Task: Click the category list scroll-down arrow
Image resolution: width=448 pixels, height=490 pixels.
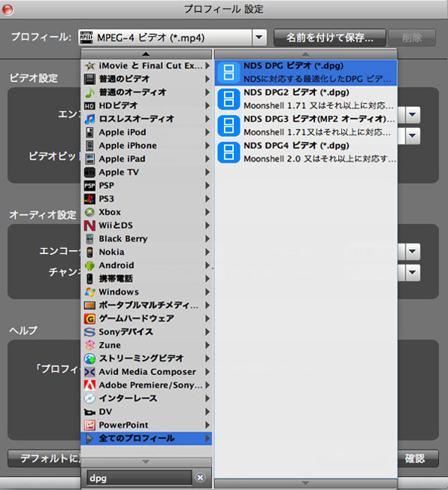Action: (x=146, y=461)
